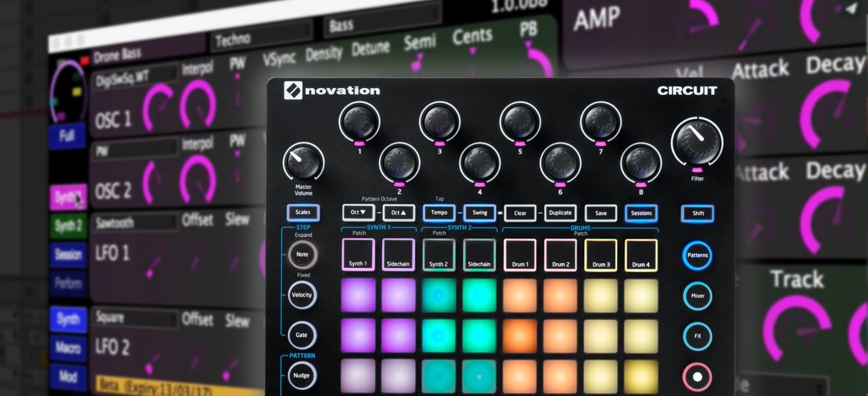Viewport: 868px width, 396px height.
Task: Open Sessions on the Circuit
Action: [x=641, y=212]
